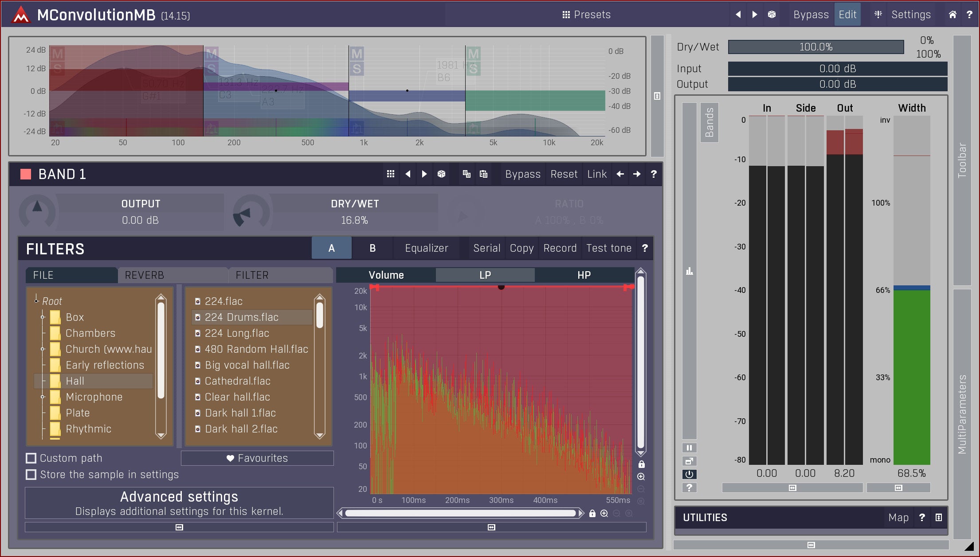Enable the Custom path checkbox

[x=31, y=458]
